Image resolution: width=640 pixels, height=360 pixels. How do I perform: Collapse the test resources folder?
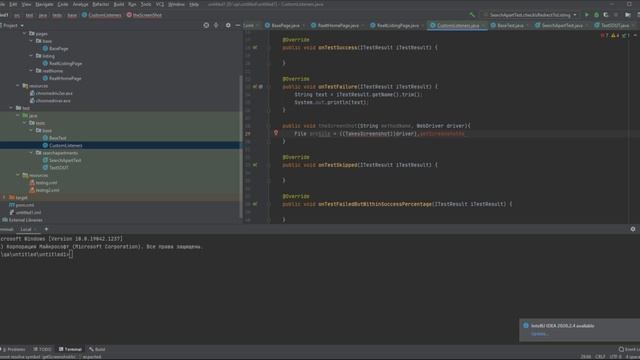tap(18, 175)
